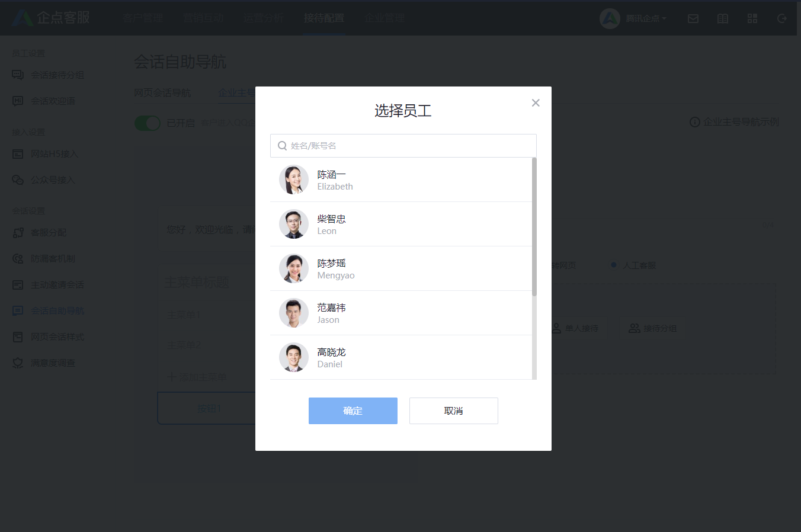Image resolution: width=801 pixels, height=532 pixels.
Task: Click the 接待分组 button
Action: (x=652, y=328)
